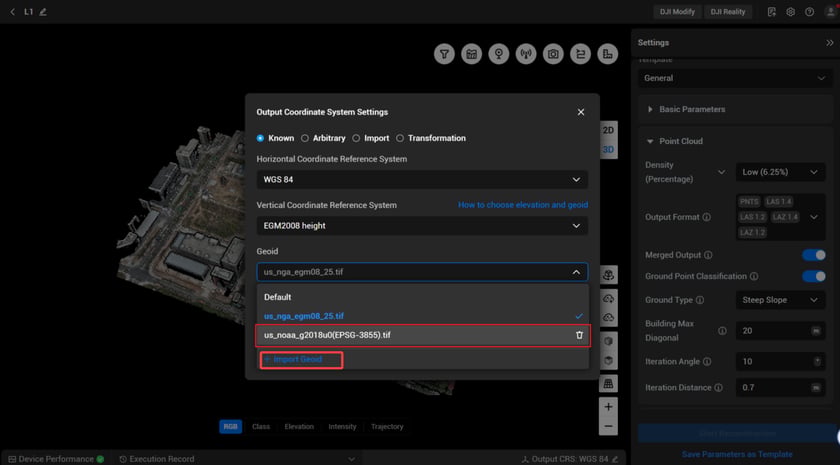Click info icon next to Output Format

(x=707, y=217)
